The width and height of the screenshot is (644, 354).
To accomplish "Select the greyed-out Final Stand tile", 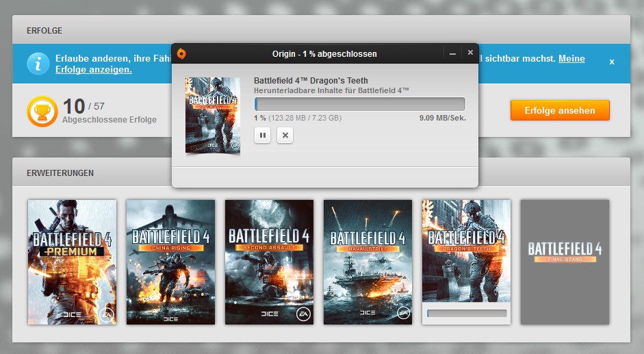I will [x=565, y=262].
